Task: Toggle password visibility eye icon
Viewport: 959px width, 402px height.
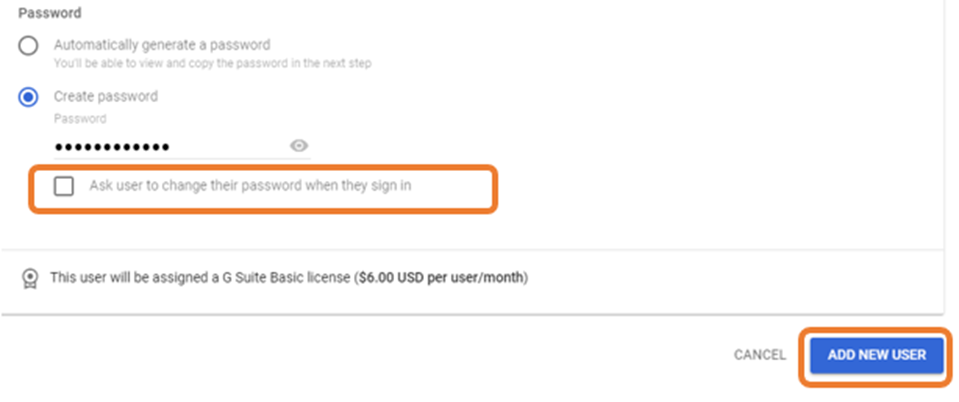Action: tap(298, 146)
